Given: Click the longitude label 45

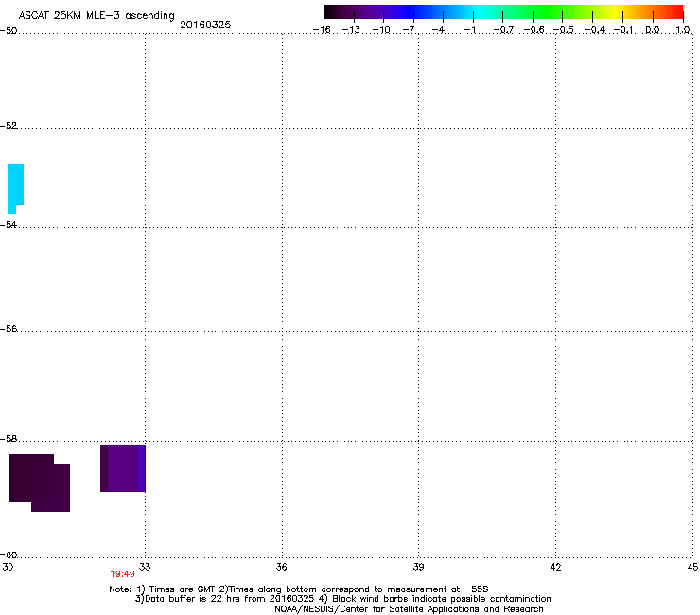Looking at the screenshot, I should pyautogui.click(x=692, y=567).
